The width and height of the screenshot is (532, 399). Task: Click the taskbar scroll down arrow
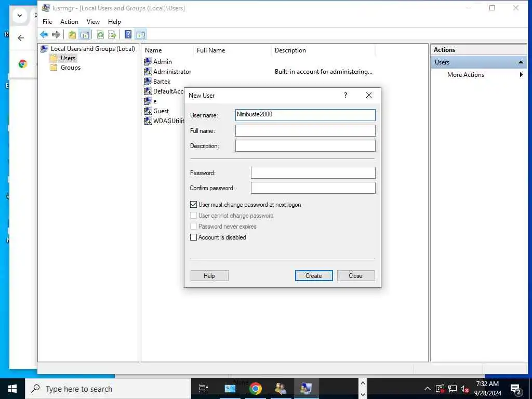pyautogui.click(x=363, y=395)
